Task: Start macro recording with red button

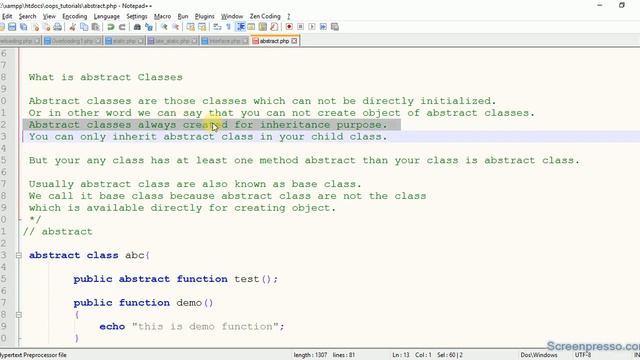Action: point(289,27)
